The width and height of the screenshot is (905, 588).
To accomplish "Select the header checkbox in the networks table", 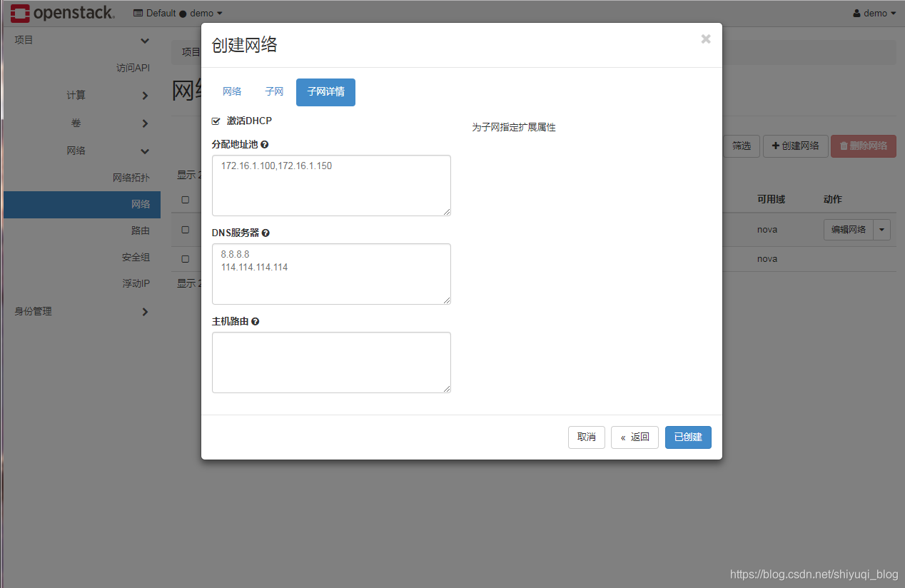I will pos(186,200).
